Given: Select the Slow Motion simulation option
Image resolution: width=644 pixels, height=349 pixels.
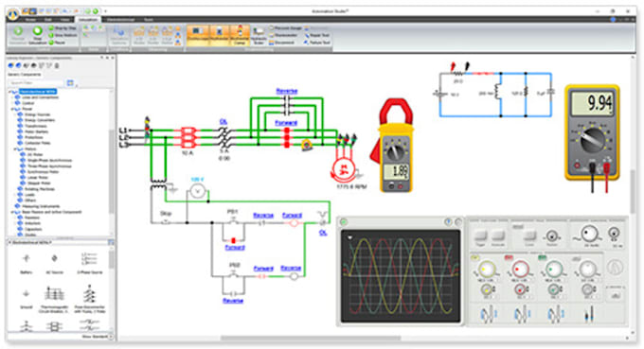Looking at the screenshot, I should (63, 35).
